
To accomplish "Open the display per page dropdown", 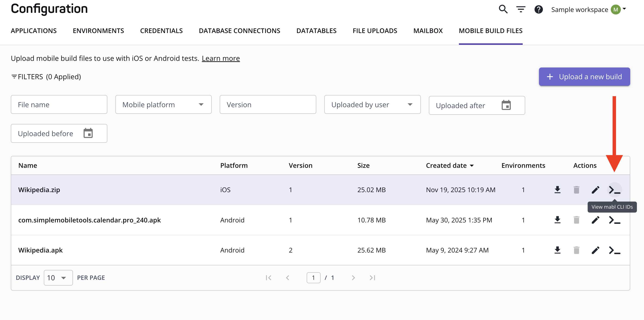I will pyautogui.click(x=58, y=278).
